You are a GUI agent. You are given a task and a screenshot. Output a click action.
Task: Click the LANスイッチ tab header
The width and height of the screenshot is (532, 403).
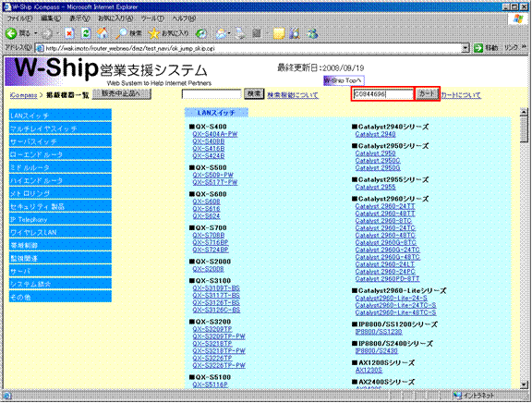216,113
